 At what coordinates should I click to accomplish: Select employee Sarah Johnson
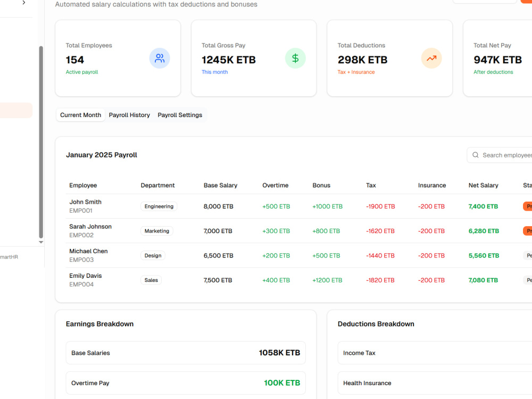pos(90,227)
